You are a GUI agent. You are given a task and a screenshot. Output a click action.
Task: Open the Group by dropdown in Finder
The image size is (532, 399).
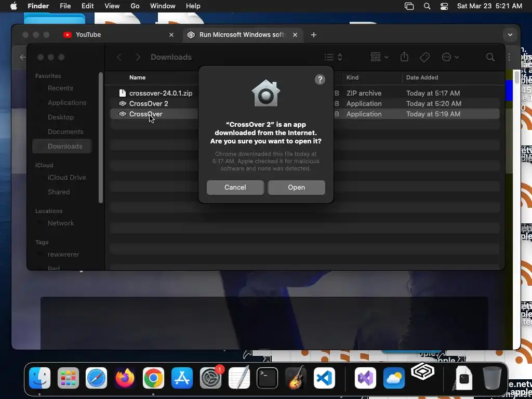point(379,57)
